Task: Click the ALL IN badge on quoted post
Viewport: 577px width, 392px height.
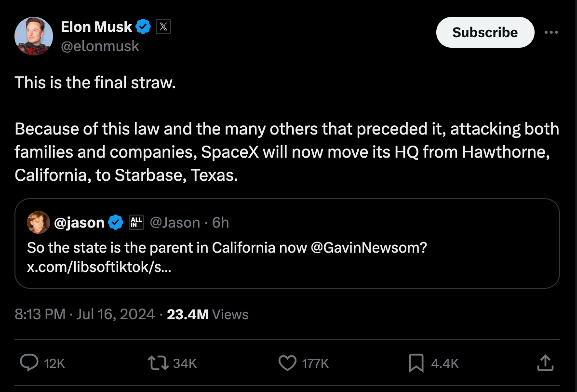Action: click(x=136, y=222)
